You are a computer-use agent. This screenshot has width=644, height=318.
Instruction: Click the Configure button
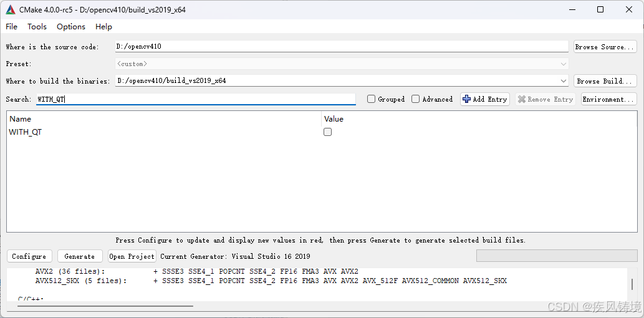click(x=29, y=256)
